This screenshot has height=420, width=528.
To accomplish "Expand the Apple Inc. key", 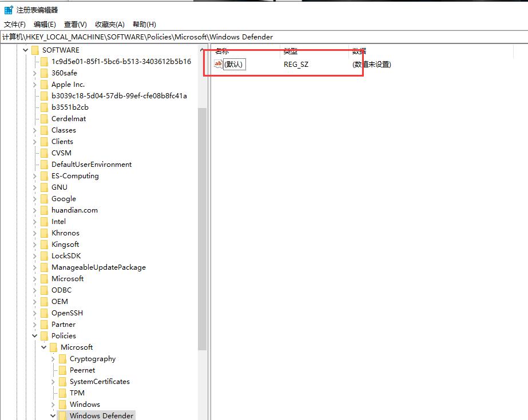I will (x=35, y=85).
